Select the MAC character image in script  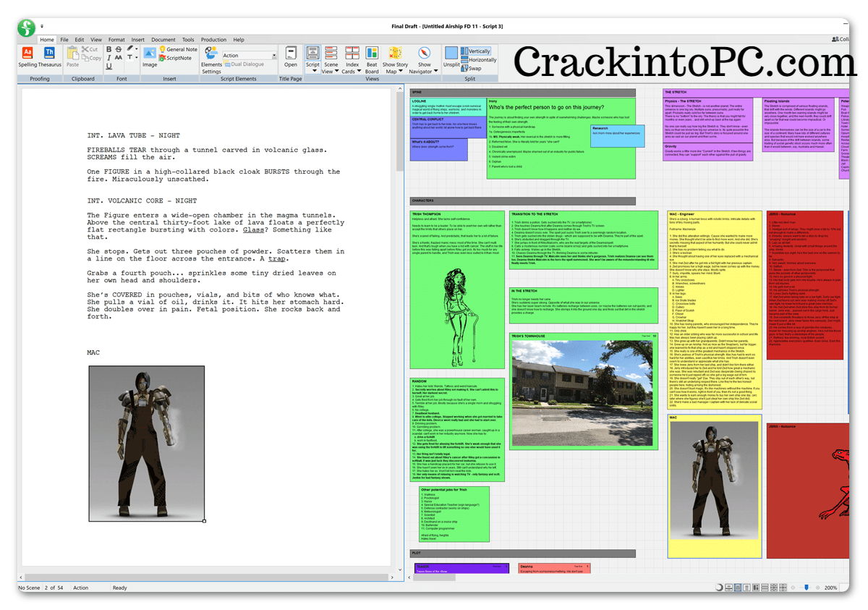pyautogui.click(x=147, y=443)
